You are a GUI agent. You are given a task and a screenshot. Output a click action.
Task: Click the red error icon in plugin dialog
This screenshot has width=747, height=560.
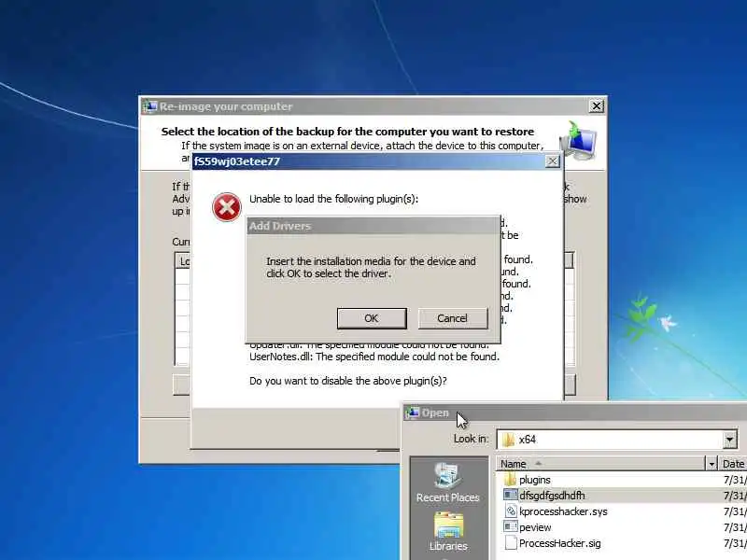227,207
